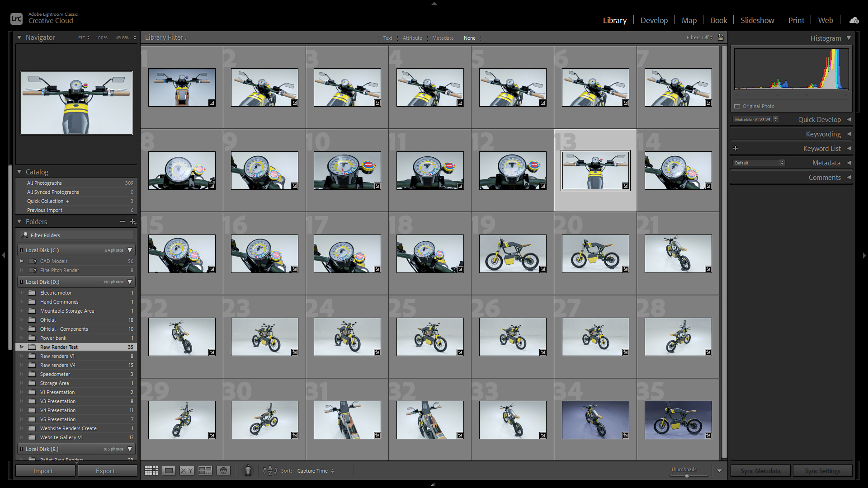
Task: Click the cloud sync status icon
Action: tap(854, 20)
